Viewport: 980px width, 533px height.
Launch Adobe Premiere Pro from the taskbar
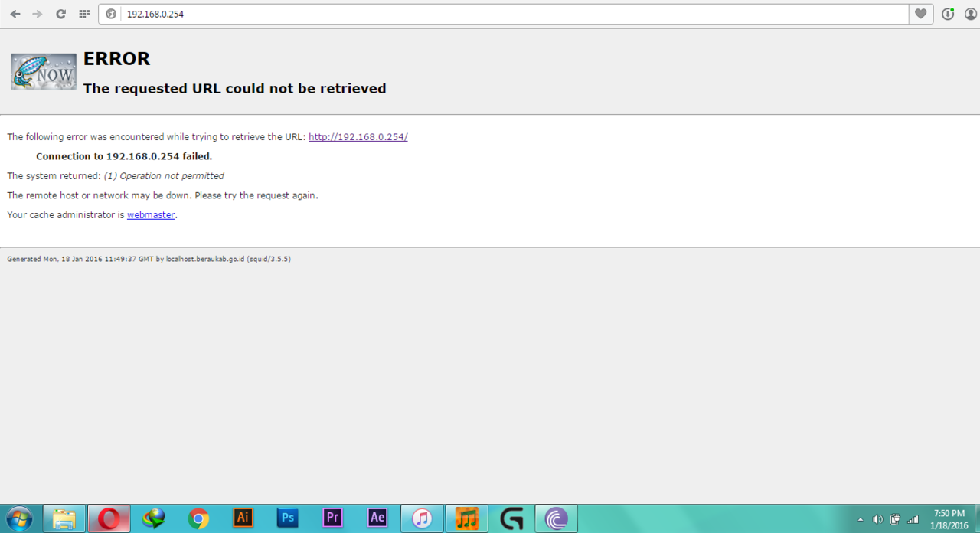(x=332, y=518)
